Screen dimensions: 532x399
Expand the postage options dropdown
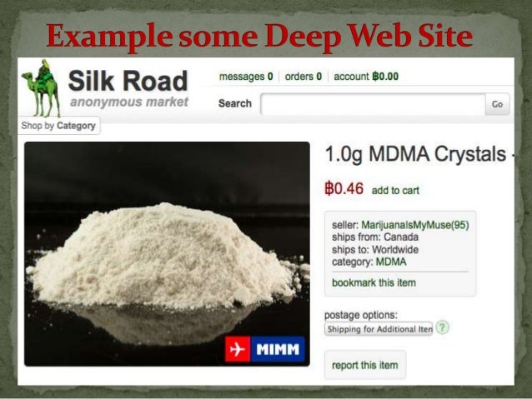379,329
